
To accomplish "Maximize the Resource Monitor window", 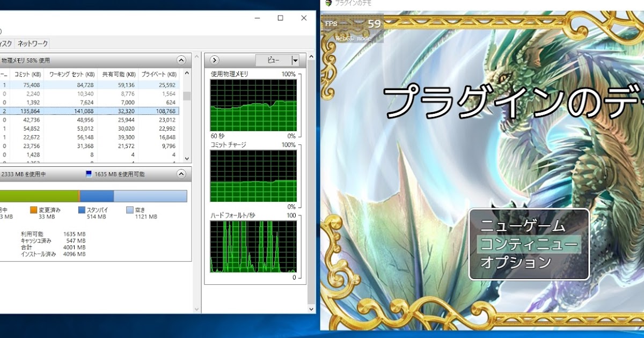I will pos(280,18).
